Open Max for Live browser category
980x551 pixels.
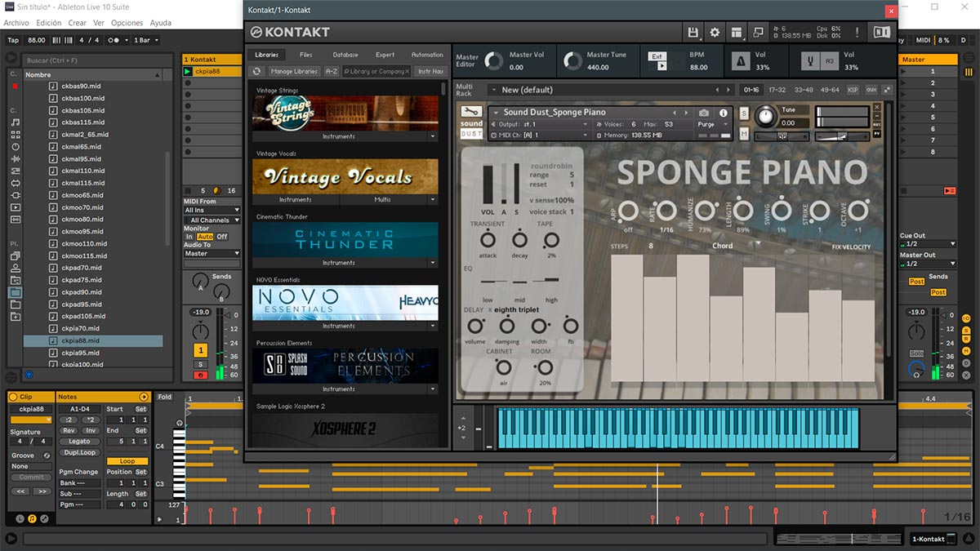pyautogui.click(x=16, y=183)
